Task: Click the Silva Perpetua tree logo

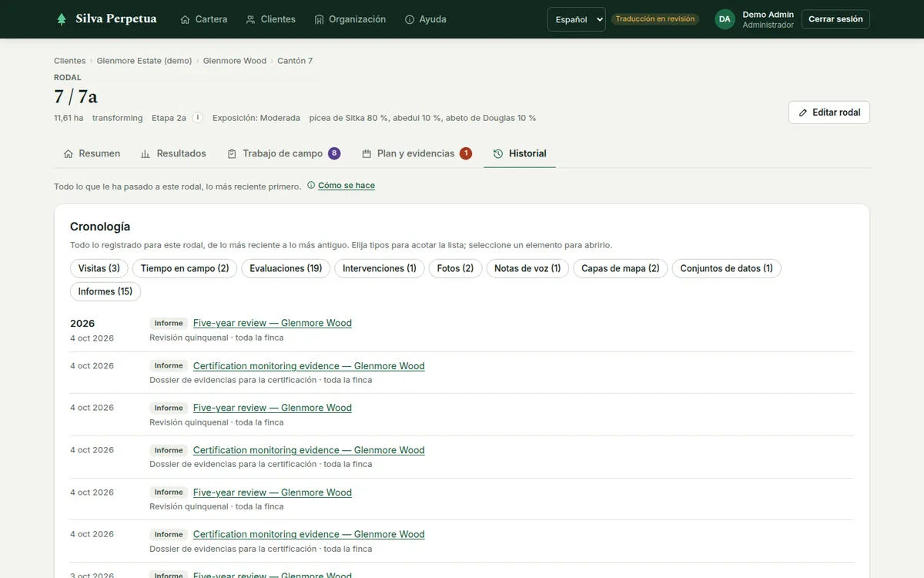Action: [62, 19]
